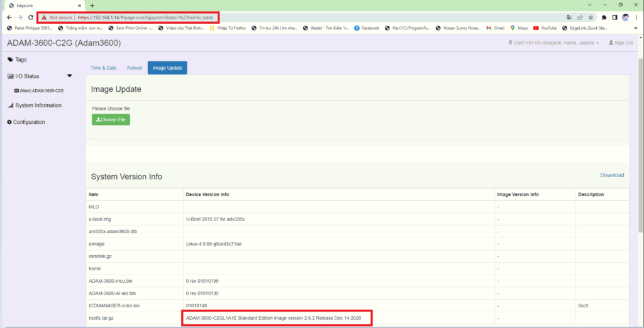This screenshot has width=644, height=328.
Task: Open the Xem Phim Online bookmark
Action: click(x=130, y=28)
